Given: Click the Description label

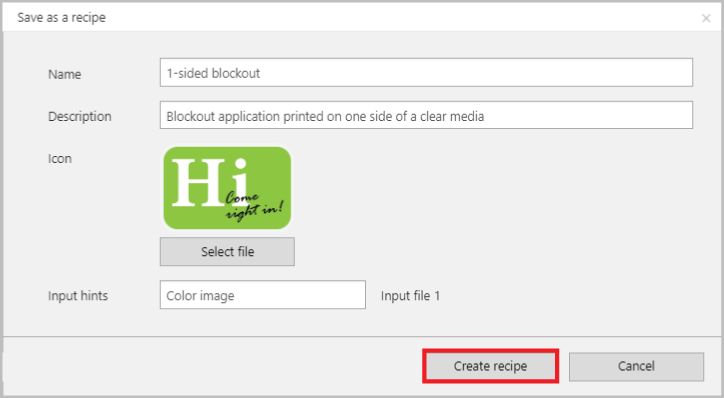Looking at the screenshot, I should pyautogui.click(x=80, y=116).
